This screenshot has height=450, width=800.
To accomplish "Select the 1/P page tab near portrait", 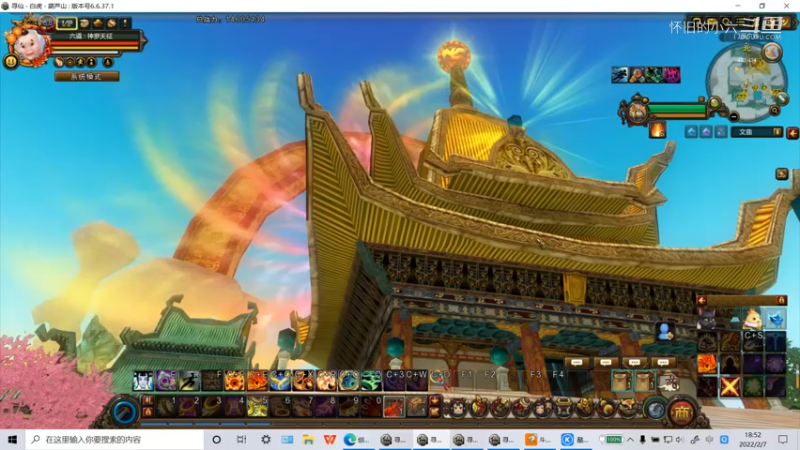I will 66,23.
